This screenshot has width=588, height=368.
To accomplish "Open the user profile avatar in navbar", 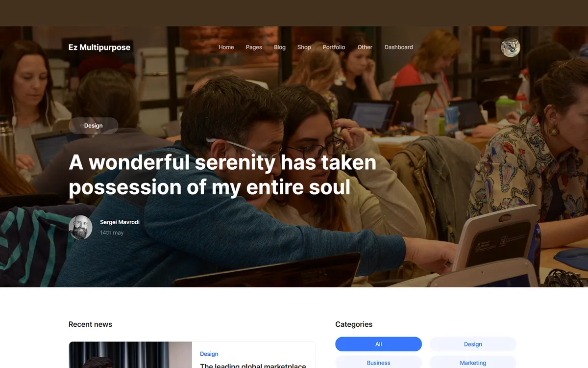I will coord(510,47).
